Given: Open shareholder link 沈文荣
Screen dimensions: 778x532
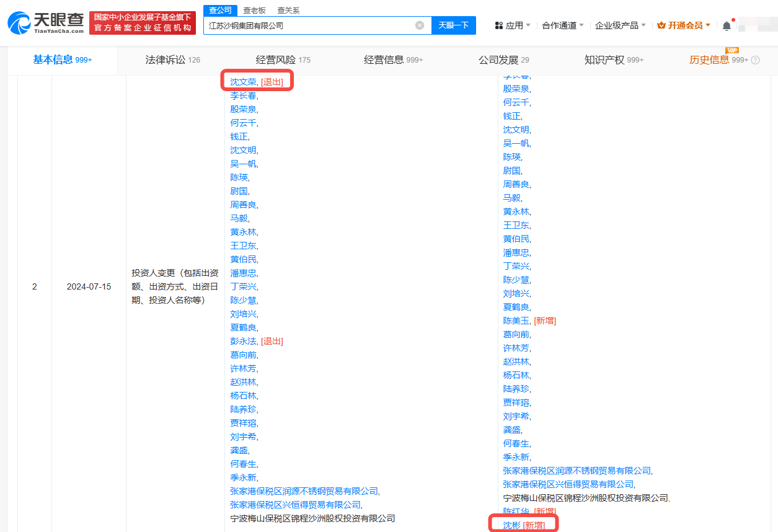Looking at the screenshot, I should (x=242, y=81).
